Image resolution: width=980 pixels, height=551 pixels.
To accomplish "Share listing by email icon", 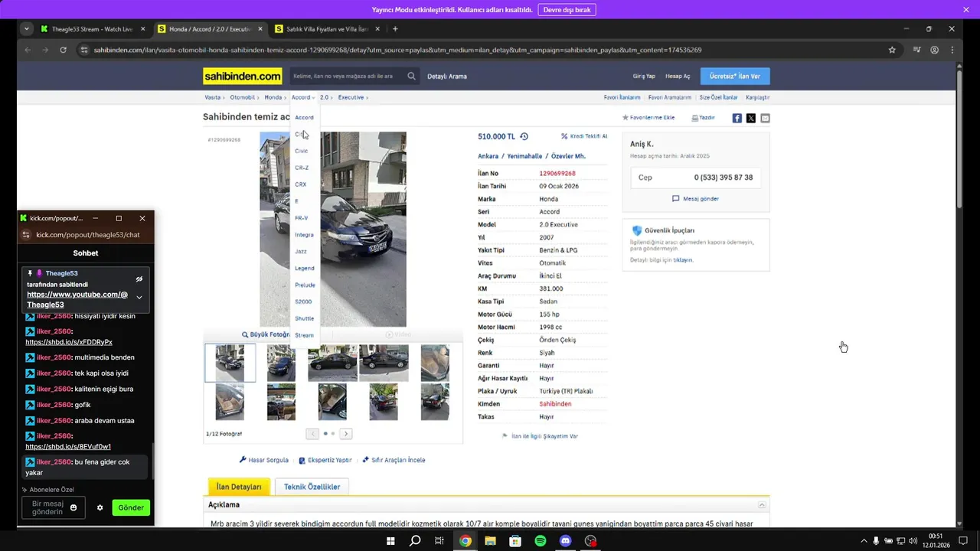I will pyautogui.click(x=765, y=118).
